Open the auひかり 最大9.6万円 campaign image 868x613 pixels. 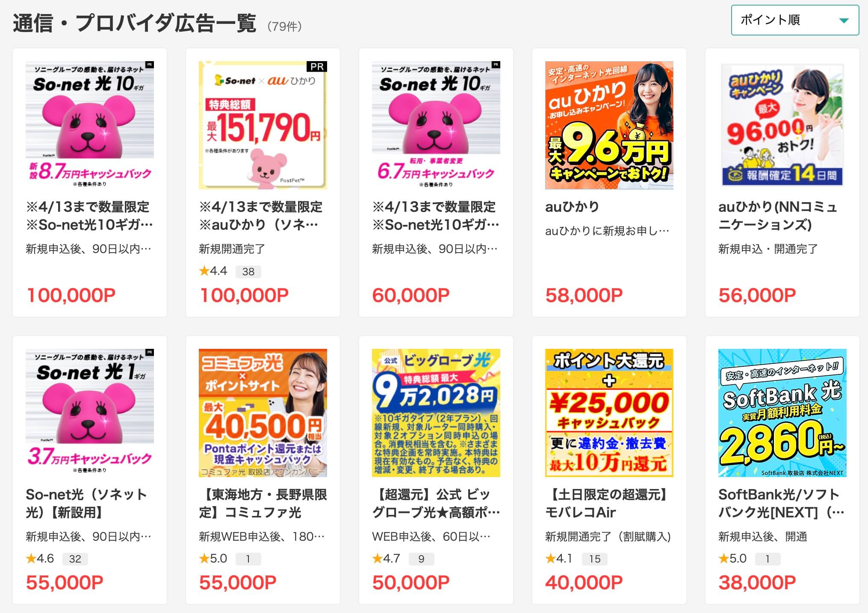[x=609, y=125]
